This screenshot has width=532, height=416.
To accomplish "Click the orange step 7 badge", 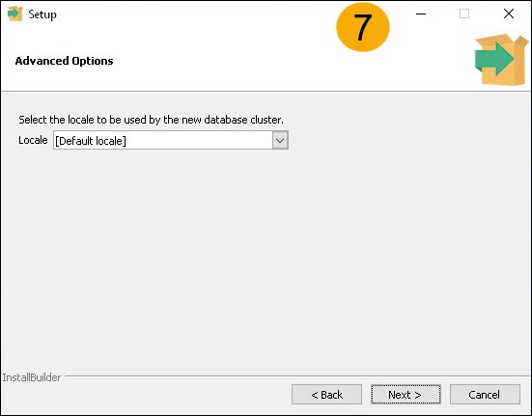I will point(363,27).
